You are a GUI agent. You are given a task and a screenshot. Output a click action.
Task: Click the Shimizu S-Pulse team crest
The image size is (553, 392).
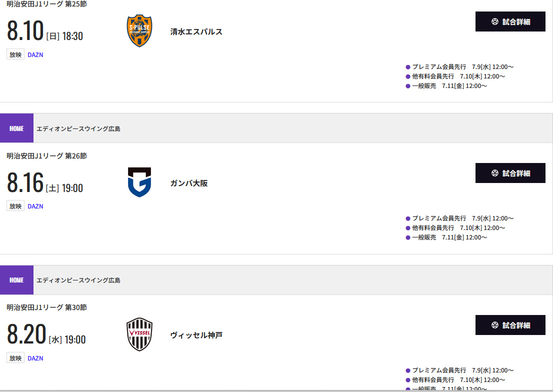click(139, 31)
